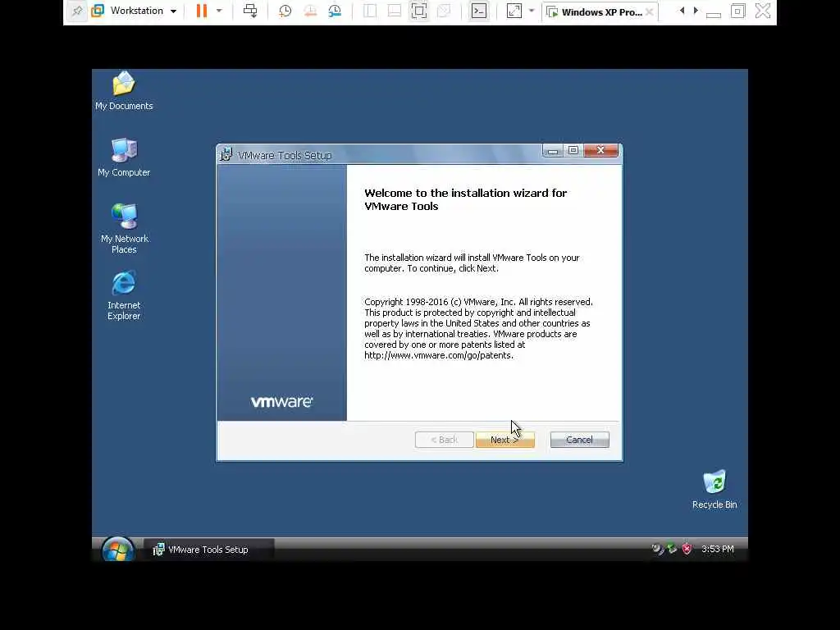Screen dimensions: 840x630
Task: Revert the VM to its snapshot
Action: point(310,11)
